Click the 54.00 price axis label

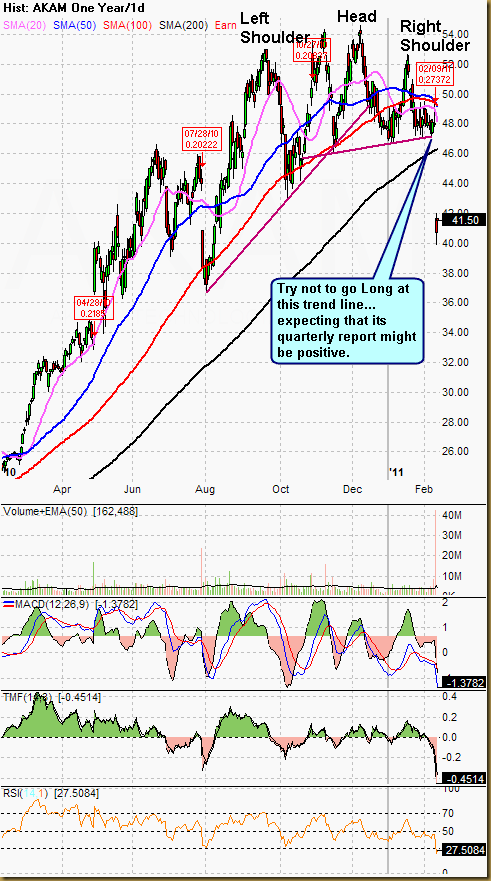pyautogui.click(x=457, y=34)
